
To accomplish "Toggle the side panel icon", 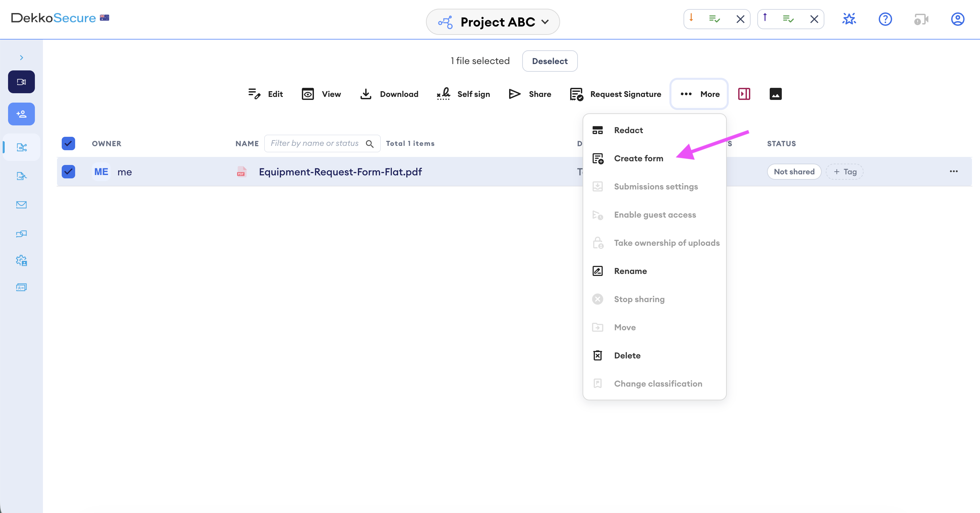I will click(x=744, y=94).
